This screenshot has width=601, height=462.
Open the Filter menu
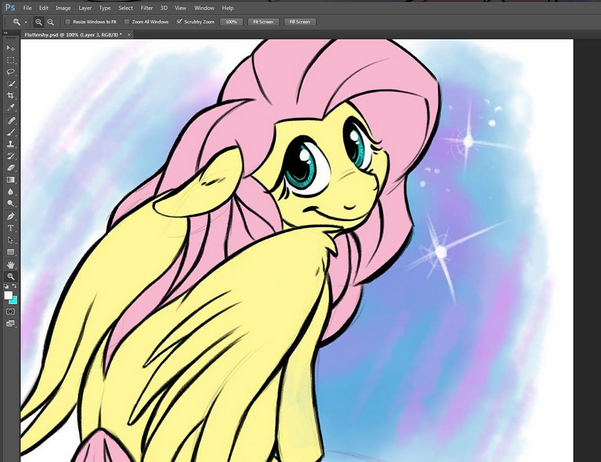coord(146,8)
